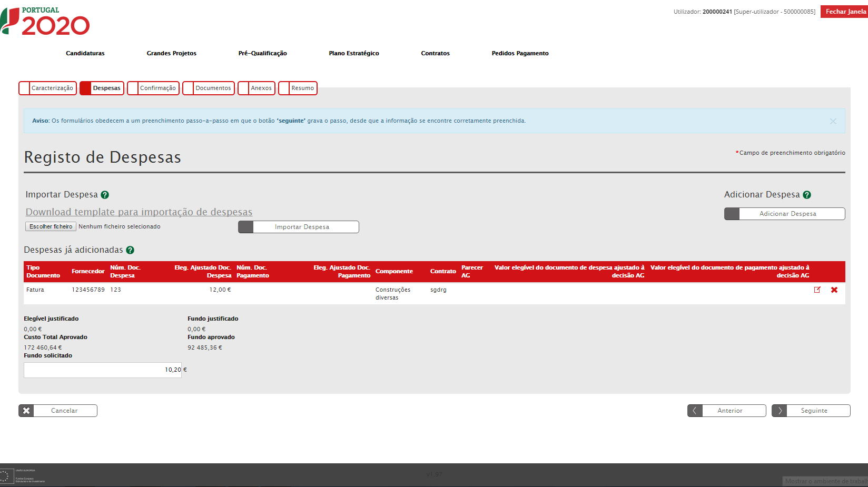The height and width of the screenshot is (487, 868).
Task: Open the Pré-Qualificação menu
Action: 263,53
